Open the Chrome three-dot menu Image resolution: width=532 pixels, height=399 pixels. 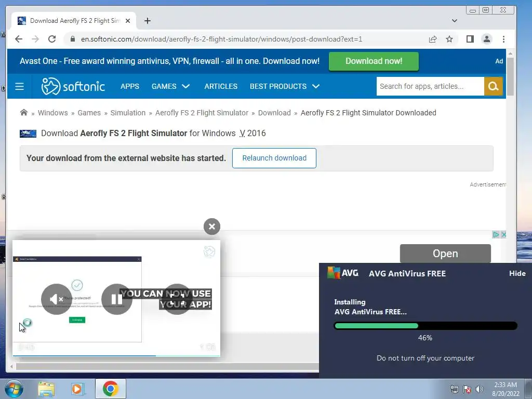(x=503, y=39)
